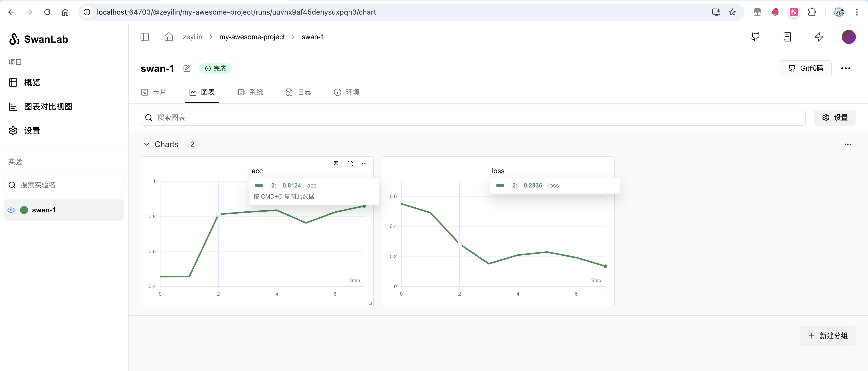Viewport: 868px width, 371px height.
Task: Toggle the sidebar panel icon
Action: (x=145, y=37)
